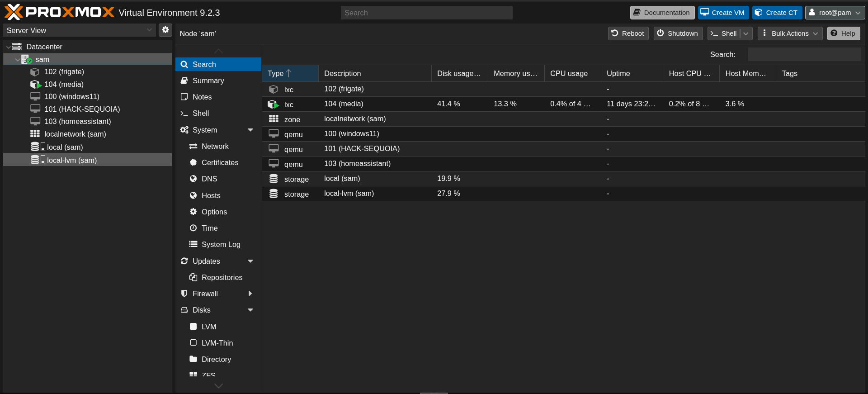Click the Options gear icon
The height and width of the screenshot is (394, 868).
click(x=193, y=212)
